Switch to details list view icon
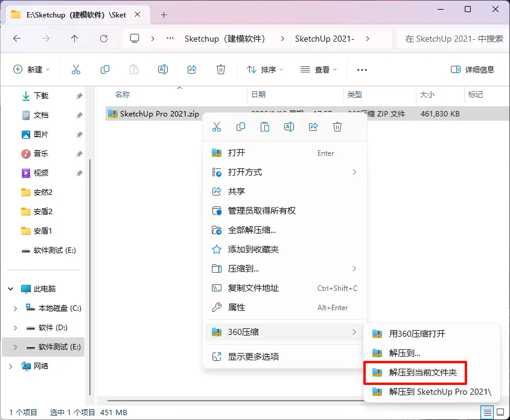Viewport: 510px width, 420px height. click(487, 413)
